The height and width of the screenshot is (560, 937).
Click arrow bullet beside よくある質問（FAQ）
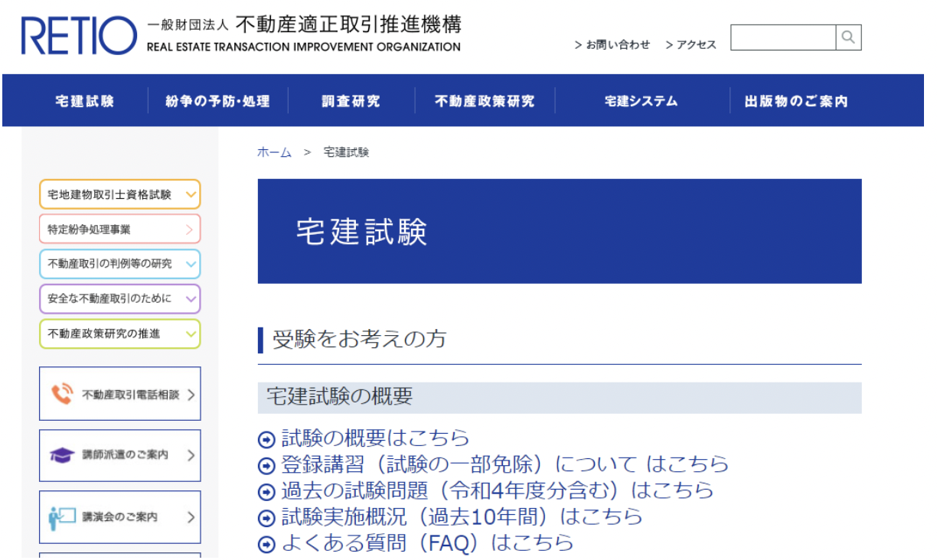[x=266, y=544]
